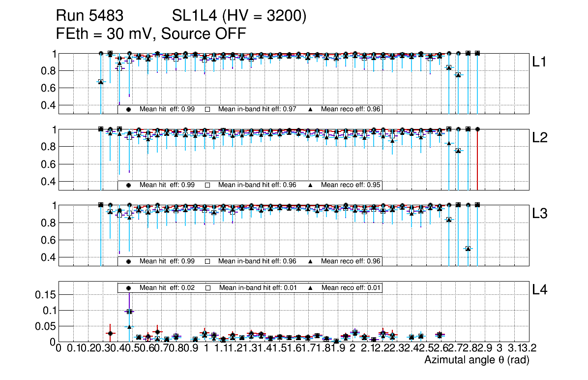Click the triangle legend marker in L2 panel
The image size is (588, 380).
pos(310,185)
